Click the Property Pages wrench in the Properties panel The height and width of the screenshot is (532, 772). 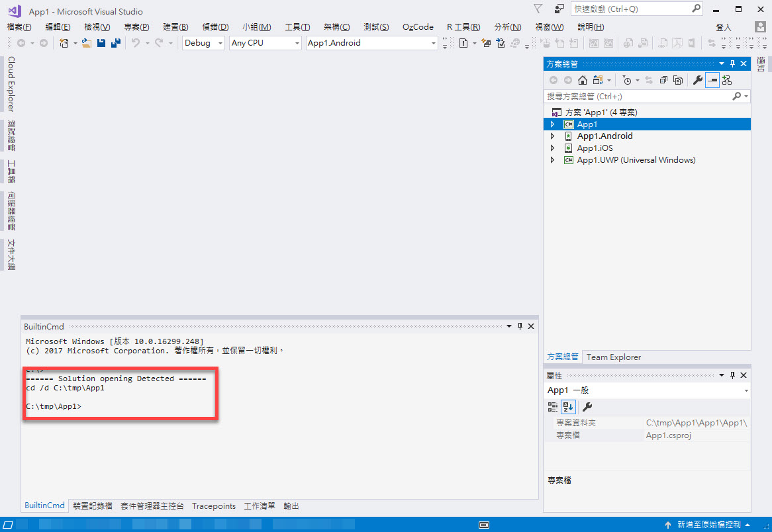(587, 407)
